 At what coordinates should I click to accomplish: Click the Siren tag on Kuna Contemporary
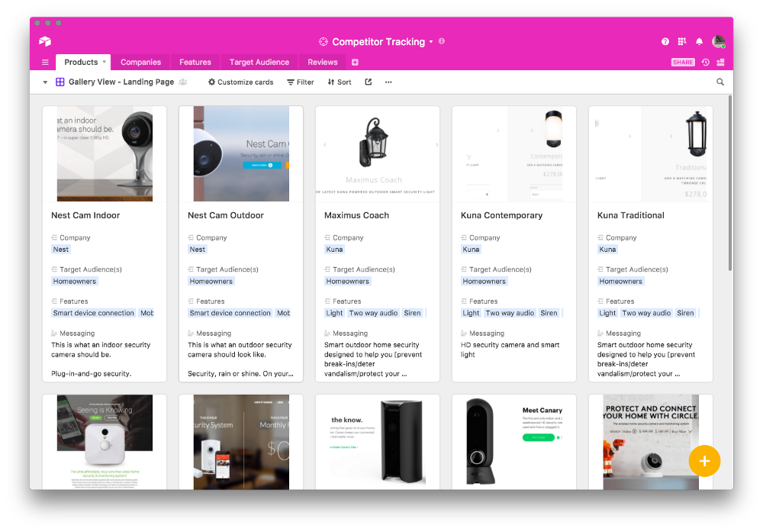click(x=549, y=313)
